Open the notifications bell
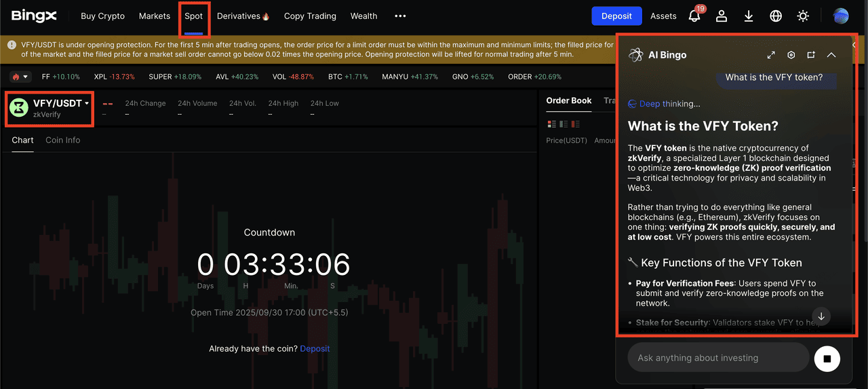 point(694,16)
